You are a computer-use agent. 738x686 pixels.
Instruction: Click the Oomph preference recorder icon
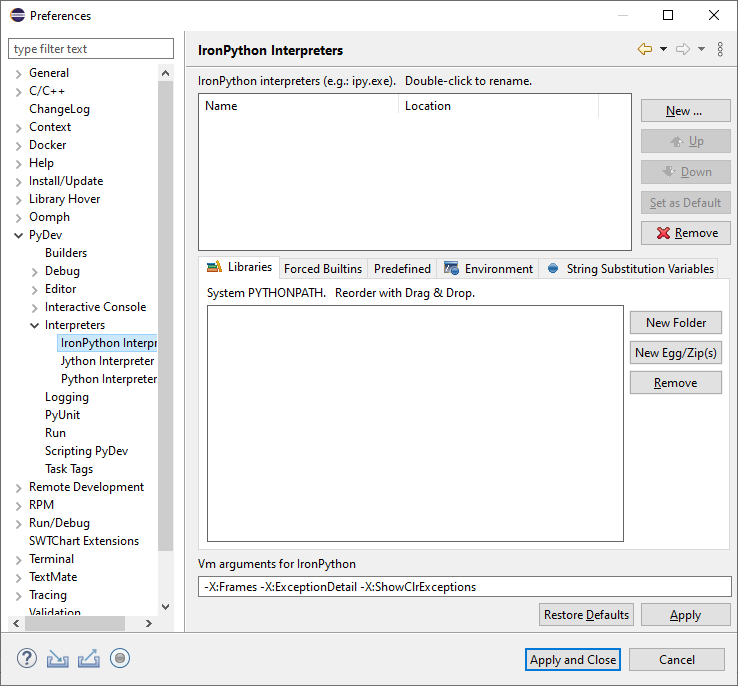point(120,659)
